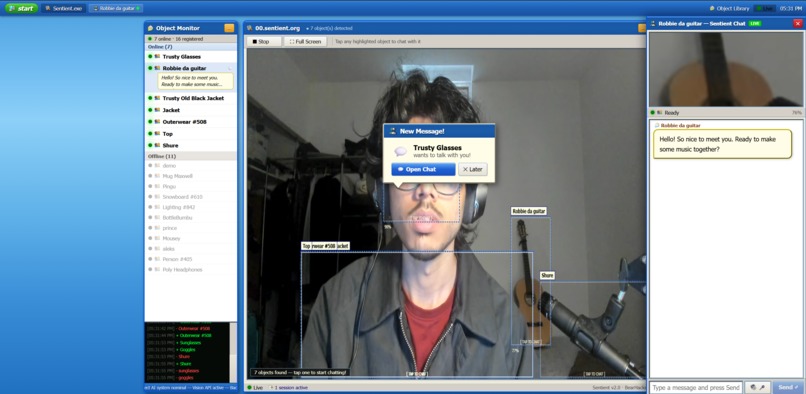Click the Object Monitor title icon
This screenshot has width=806, height=394.
pyautogui.click(x=151, y=28)
